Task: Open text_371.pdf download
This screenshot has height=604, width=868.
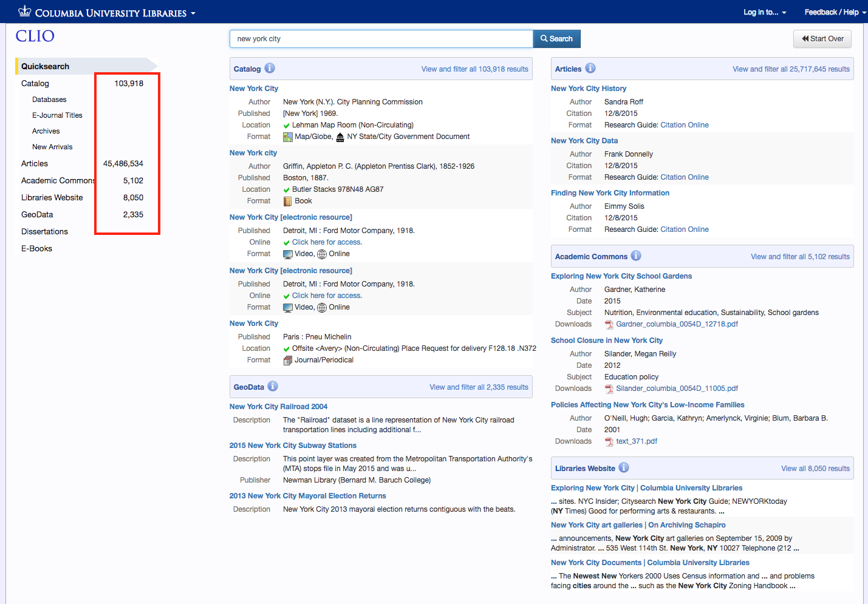Action: [637, 441]
